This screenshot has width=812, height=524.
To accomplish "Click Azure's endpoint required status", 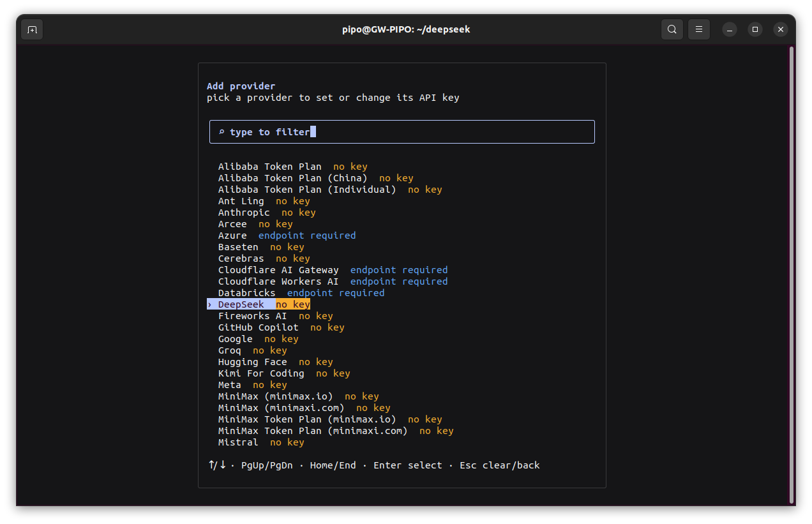I will [x=307, y=236].
